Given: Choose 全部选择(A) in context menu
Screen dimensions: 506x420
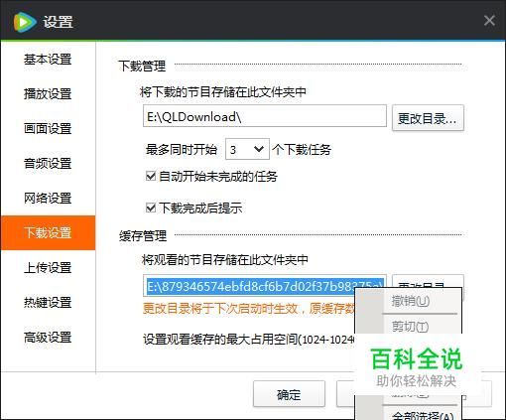Looking at the screenshot, I should [422, 415].
